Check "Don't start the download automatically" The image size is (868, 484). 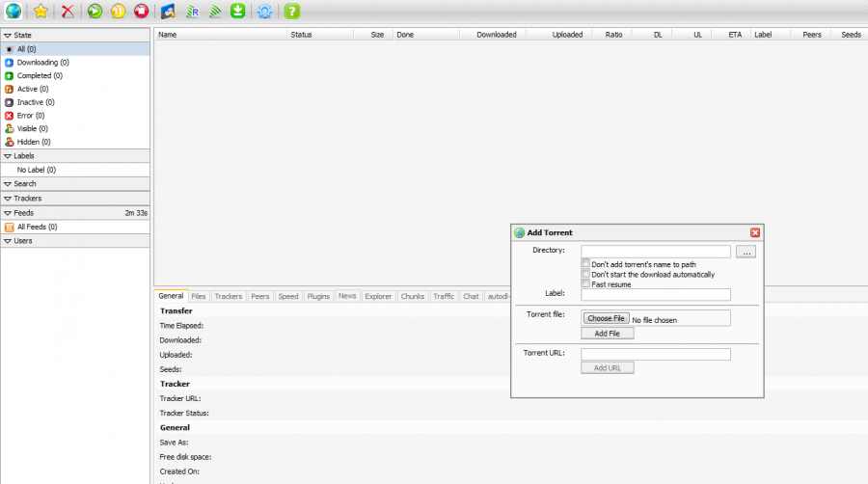pyautogui.click(x=585, y=274)
